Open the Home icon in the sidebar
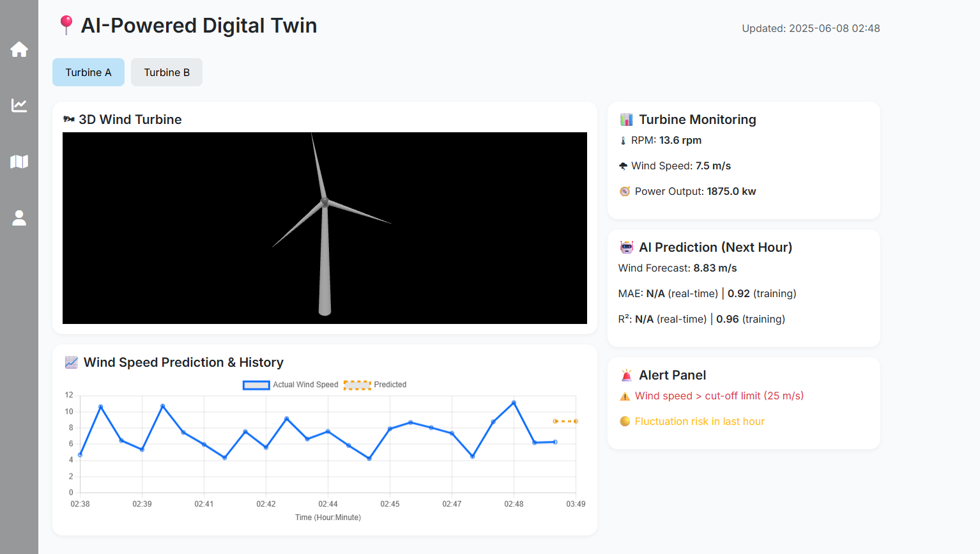This screenshot has height=554, width=980. [x=19, y=49]
